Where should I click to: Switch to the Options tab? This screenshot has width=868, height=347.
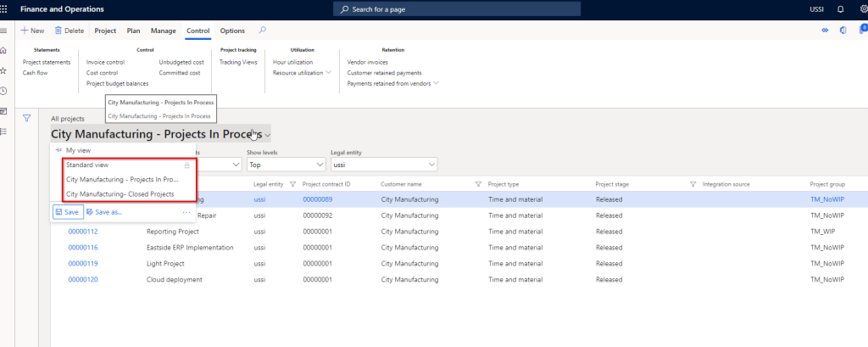point(232,31)
